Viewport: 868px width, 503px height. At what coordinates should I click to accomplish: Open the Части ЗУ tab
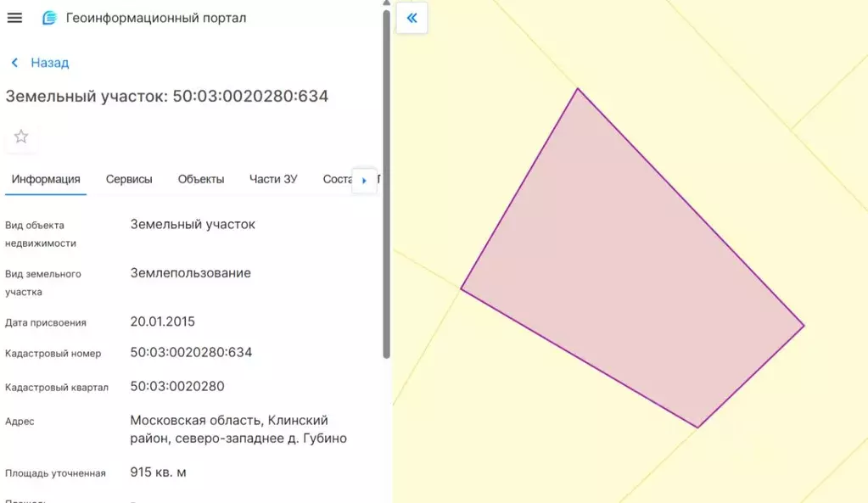point(273,179)
